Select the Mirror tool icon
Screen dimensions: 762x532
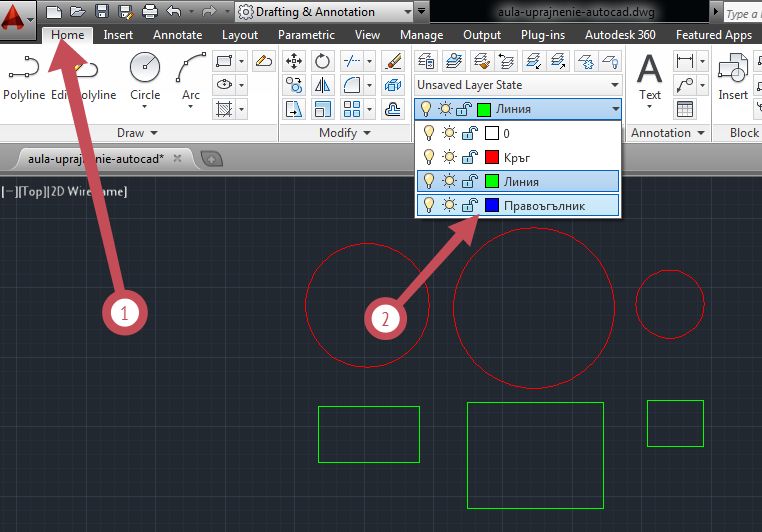pos(322,85)
